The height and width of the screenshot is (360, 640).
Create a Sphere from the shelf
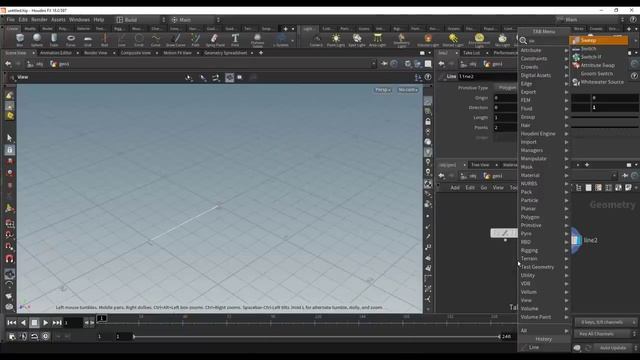point(37,40)
